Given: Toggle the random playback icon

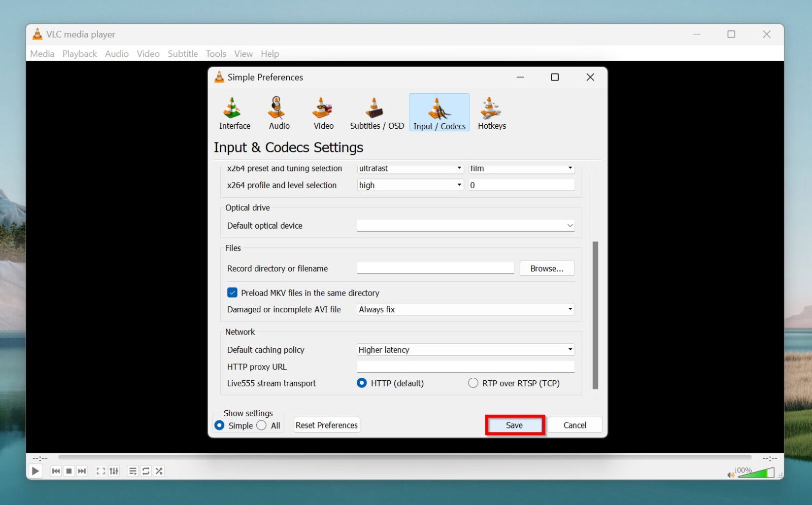Looking at the screenshot, I should tap(158, 471).
